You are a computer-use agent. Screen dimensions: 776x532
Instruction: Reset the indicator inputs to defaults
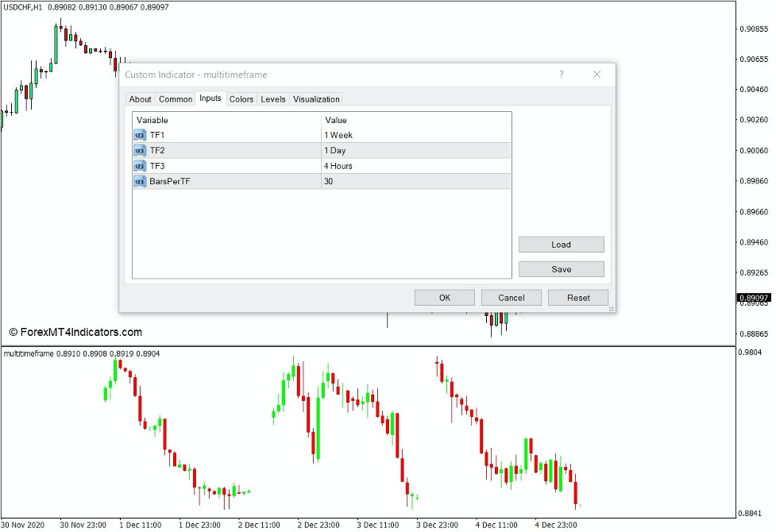tap(577, 297)
